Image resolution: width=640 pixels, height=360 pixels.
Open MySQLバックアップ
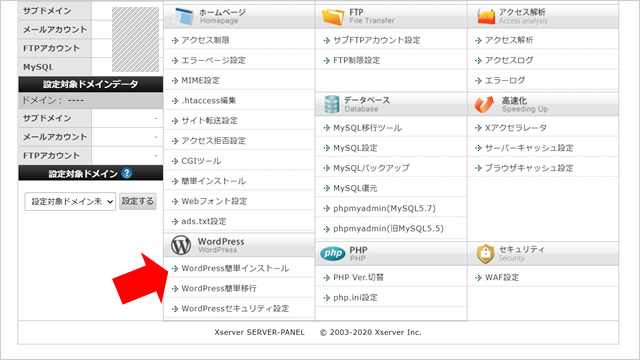point(371,168)
